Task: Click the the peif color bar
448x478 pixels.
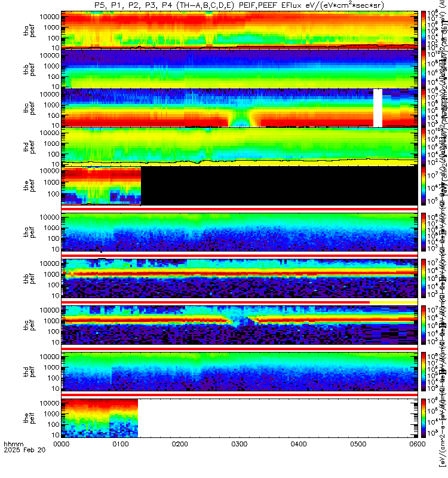Action: (x=424, y=418)
